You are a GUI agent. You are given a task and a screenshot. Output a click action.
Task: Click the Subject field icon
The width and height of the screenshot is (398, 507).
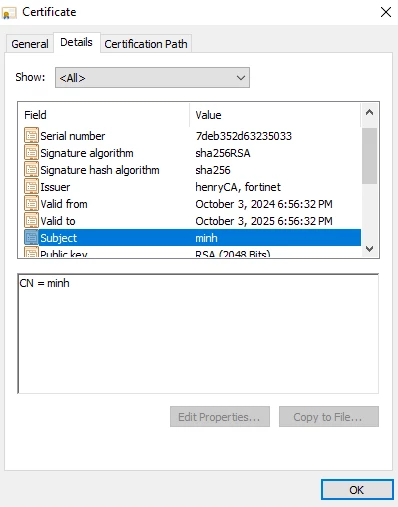pos(31,238)
